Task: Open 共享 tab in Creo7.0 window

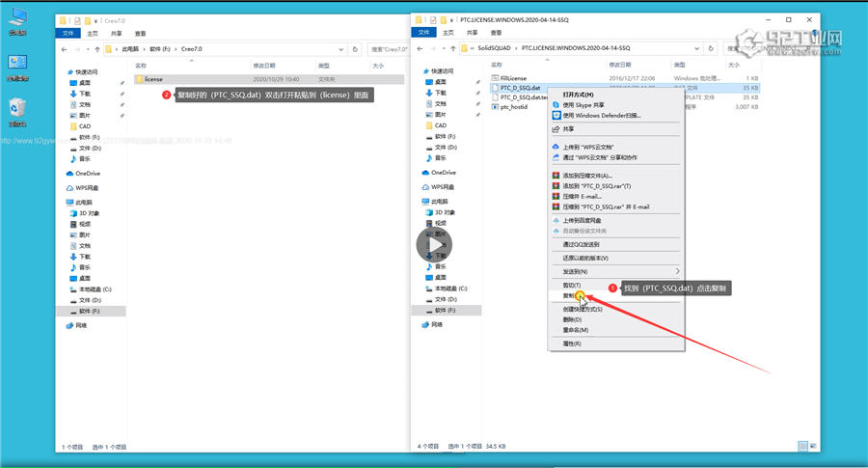Action: click(x=117, y=33)
